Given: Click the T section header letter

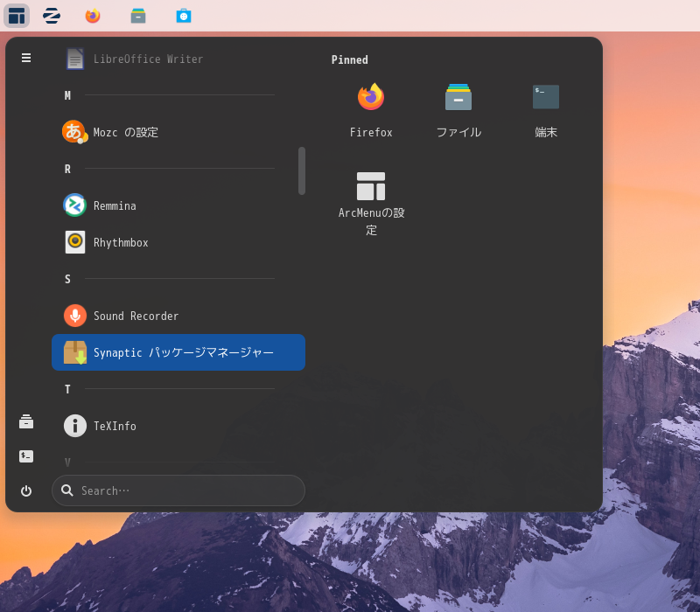Looking at the screenshot, I should (x=67, y=389).
